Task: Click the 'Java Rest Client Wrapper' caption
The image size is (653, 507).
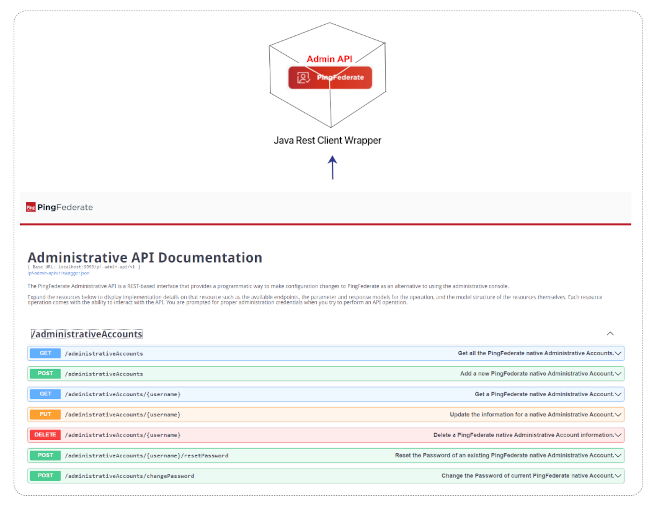Action: [327, 140]
